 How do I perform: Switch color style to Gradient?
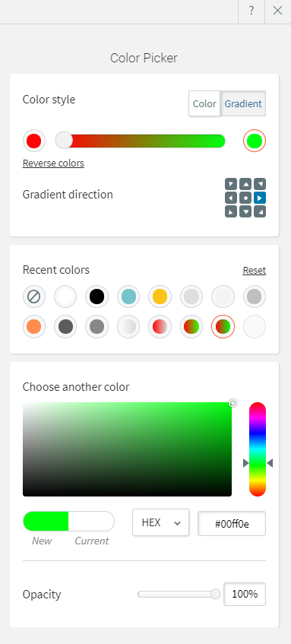click(x=243, y=104)
